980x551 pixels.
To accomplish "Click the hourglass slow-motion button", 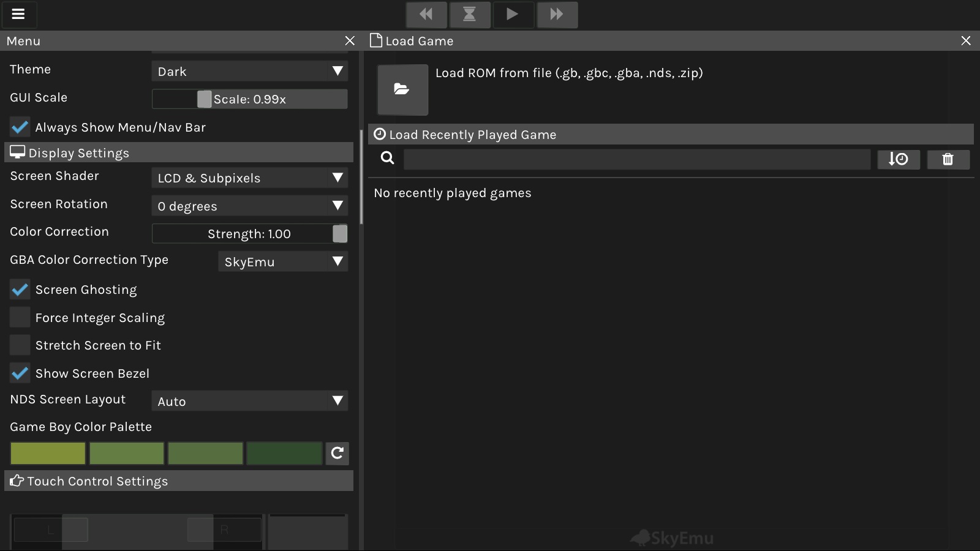I will click(470, 14).
